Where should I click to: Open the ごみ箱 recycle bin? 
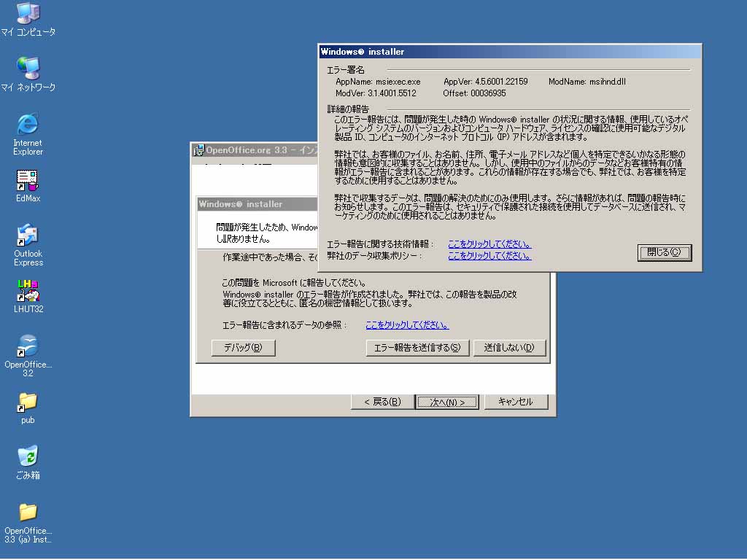click(x=28, y=457)
